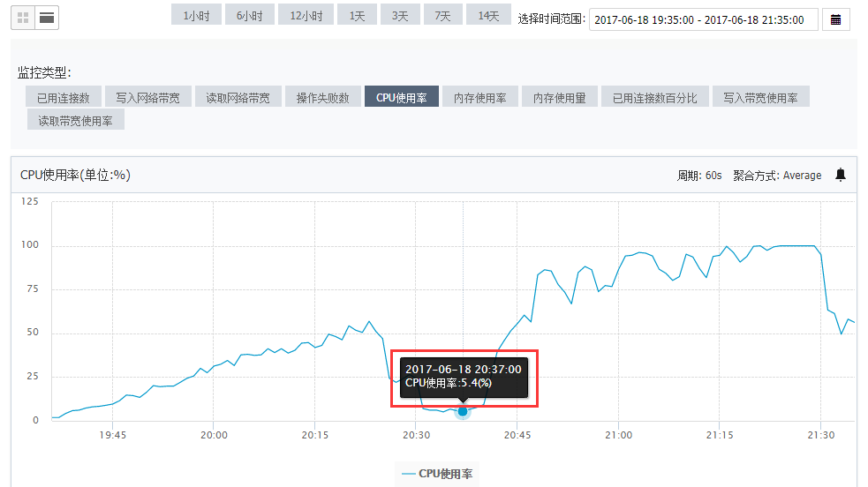Select the 12小时 time range
Screen dimensions: 868x487
[x=306, y=15]
